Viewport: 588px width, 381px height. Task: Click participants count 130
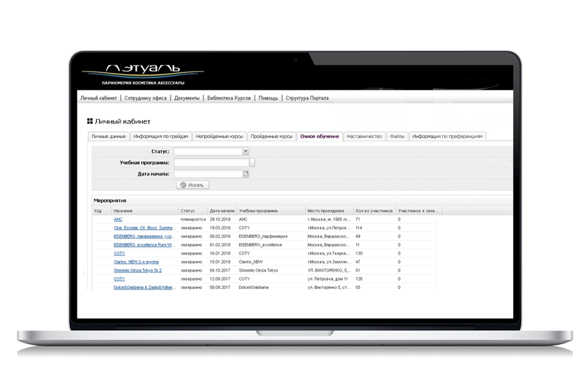click(359, 253)
